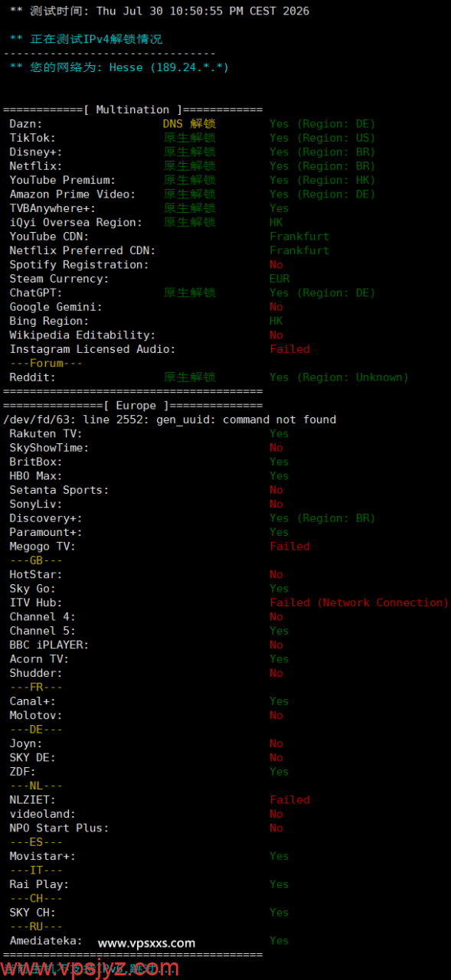Click the gen_uuid command not found error line

tap(170, 420)
